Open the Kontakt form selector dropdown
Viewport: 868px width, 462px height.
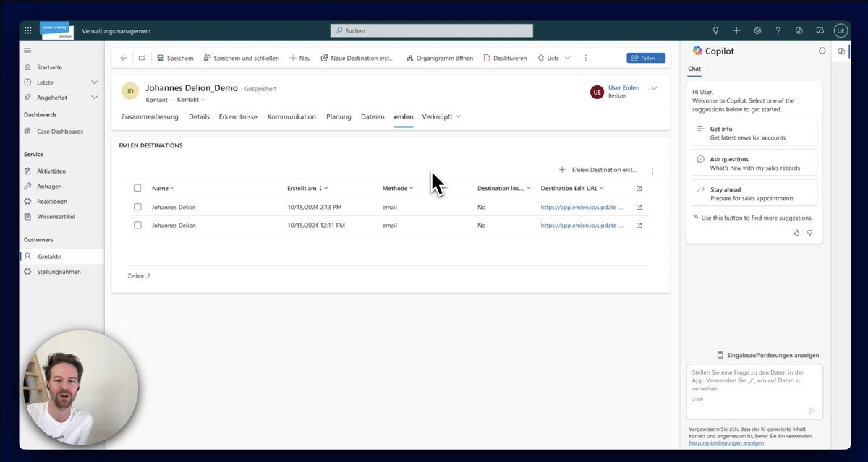pos(191,100)
